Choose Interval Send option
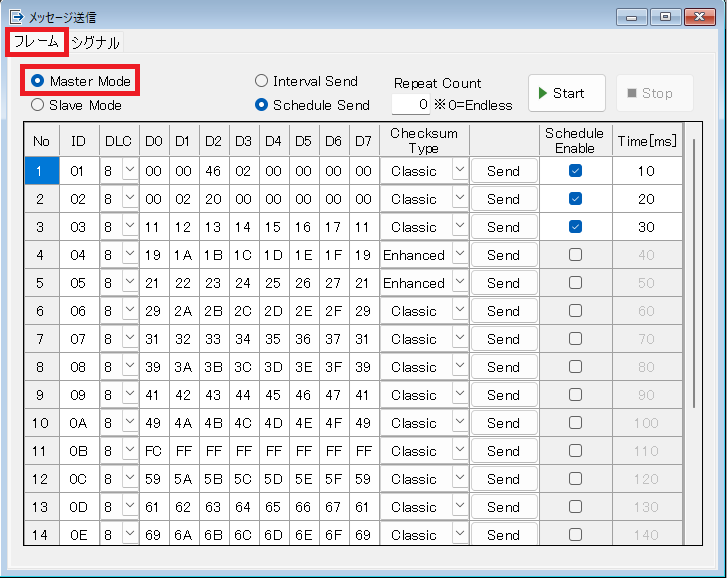 click(262, 81)
